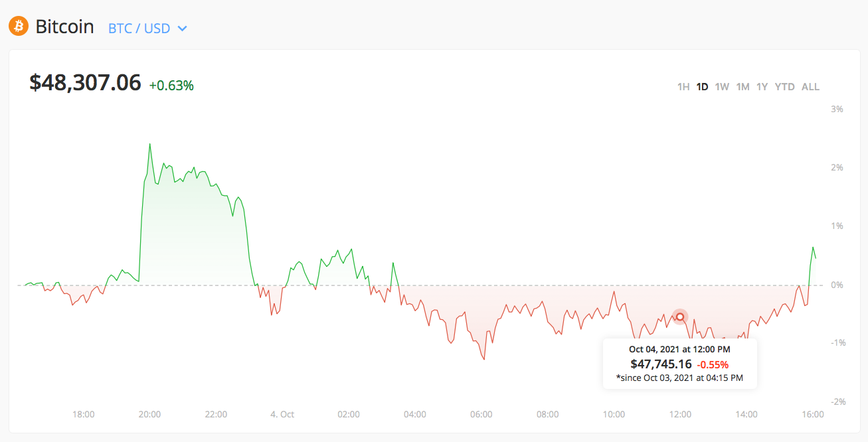868x442 pixels.
Task: Click the green peak near 2% on chart
Action: click(149, 144)
